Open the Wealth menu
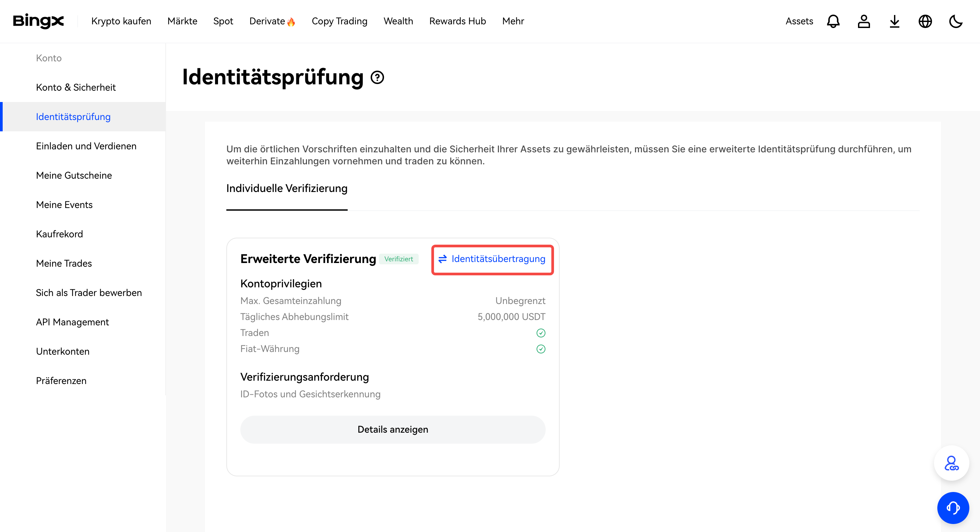980x532 pixels. (x=398, y=21)
